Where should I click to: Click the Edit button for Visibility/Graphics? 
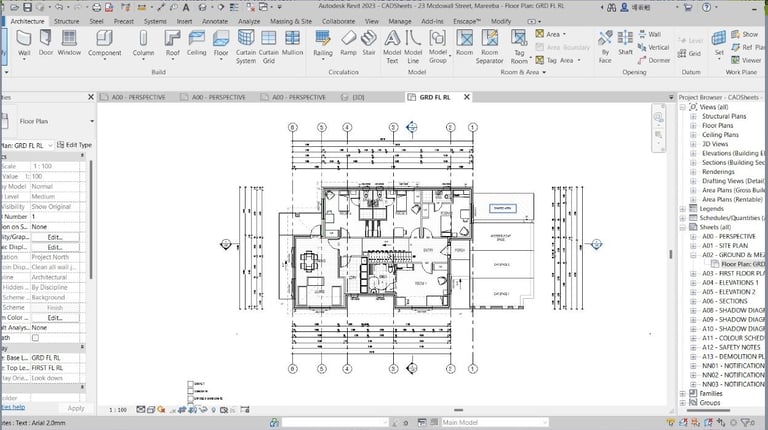[x=54, y=237]
